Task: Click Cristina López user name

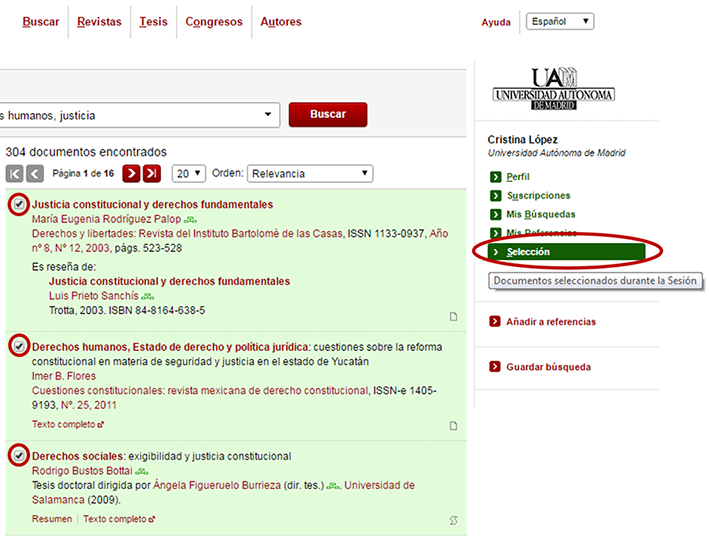Action: pos(522,139)
